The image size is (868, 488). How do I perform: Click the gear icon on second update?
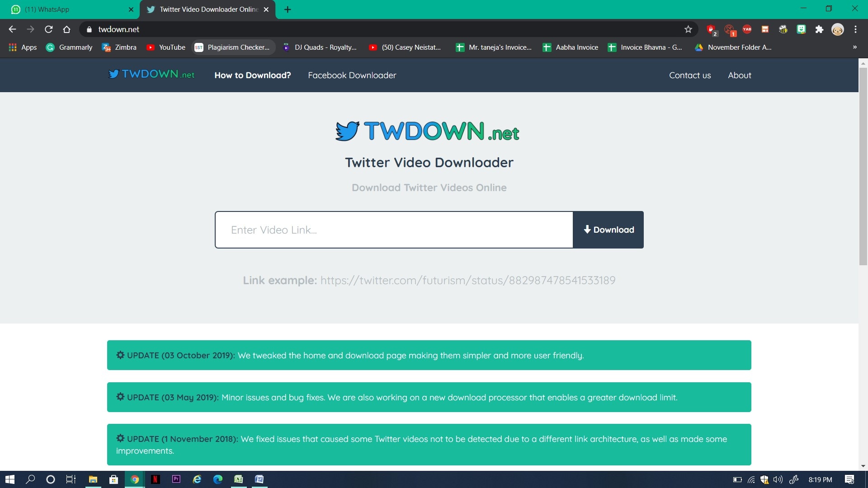tap(120, 397)
